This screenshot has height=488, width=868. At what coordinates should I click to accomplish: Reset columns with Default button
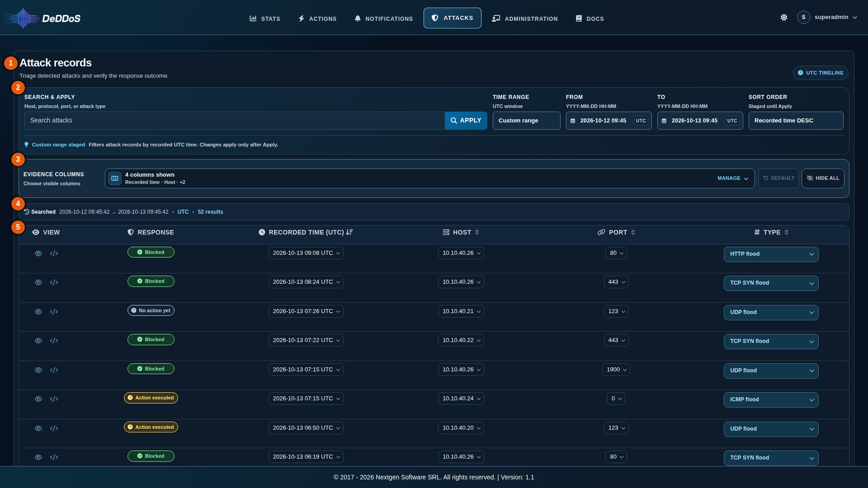coord(778,178)
